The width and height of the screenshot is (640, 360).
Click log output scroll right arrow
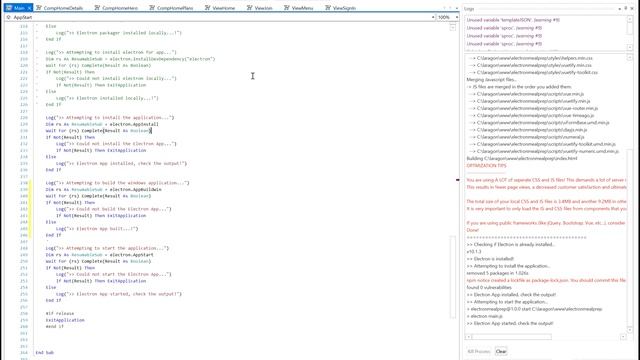pos(623,337)
